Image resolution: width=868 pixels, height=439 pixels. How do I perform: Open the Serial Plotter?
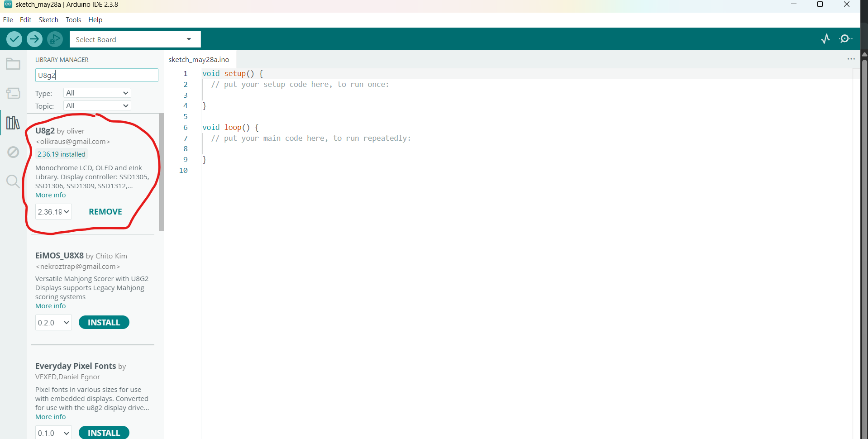coord(825,39)
